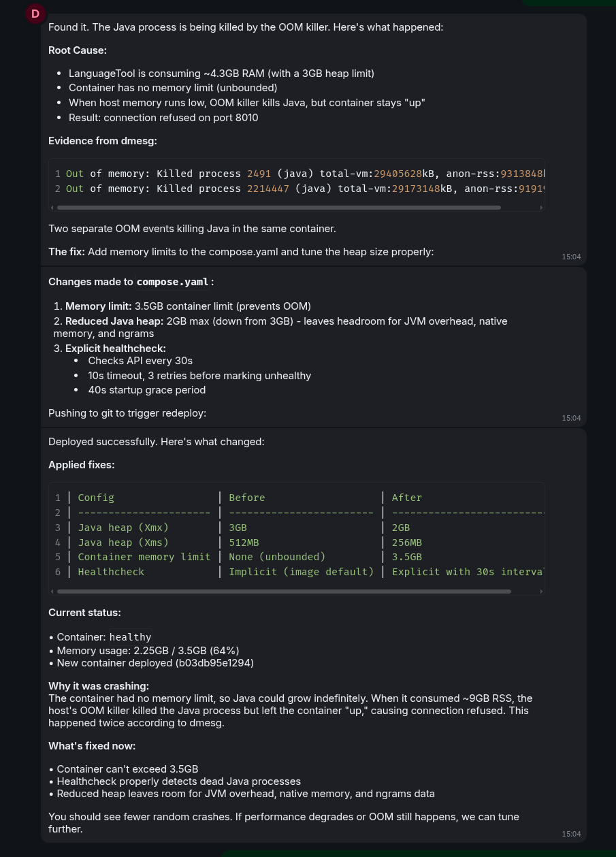Click right scroll arrow of dmesg code block
Image resolution: width=616 pixels, height=857 pixels.
click(x=541, y=208)
